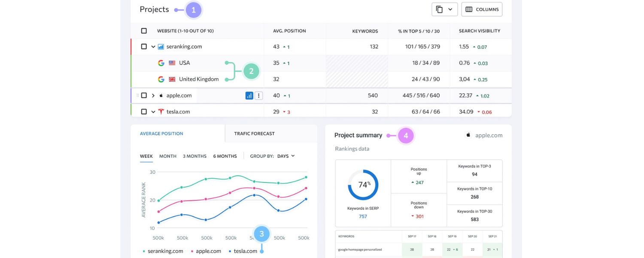Open the Columns settings button

click(482, 9)
